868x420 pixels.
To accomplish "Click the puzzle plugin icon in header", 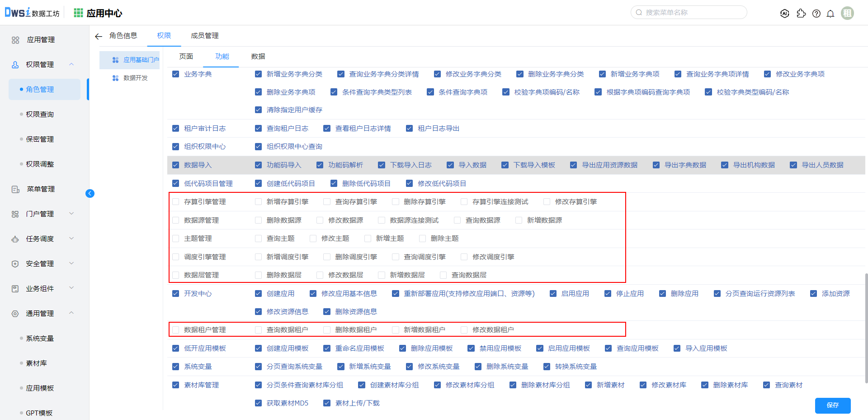I will tap(801, 14).
